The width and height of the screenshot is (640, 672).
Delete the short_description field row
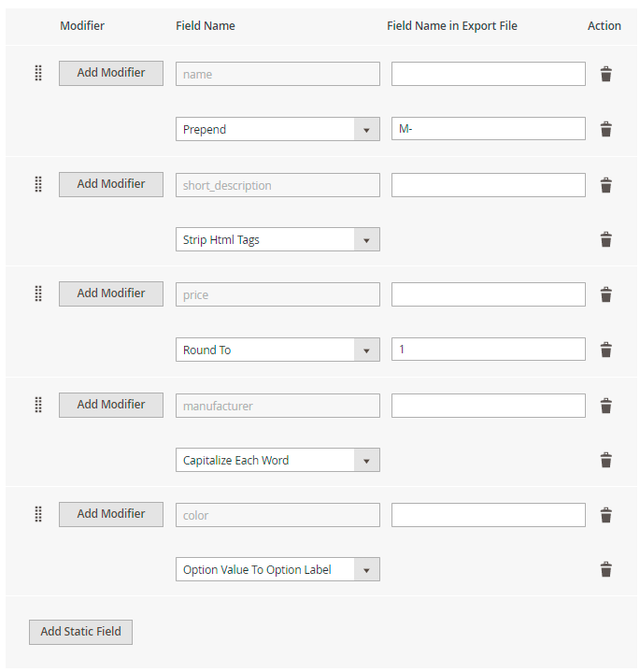click(605, 185)
